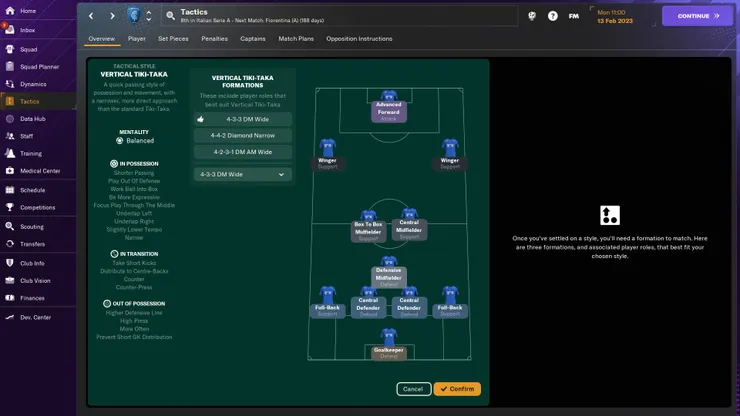740x416 pixels.
Task: Open the Penalties tab
Action: 214,39
